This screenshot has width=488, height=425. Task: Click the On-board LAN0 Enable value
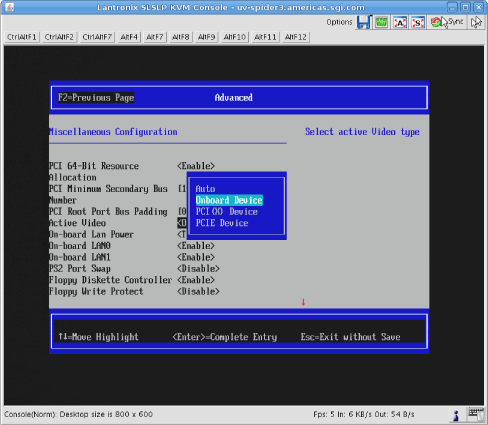point(196,246)
